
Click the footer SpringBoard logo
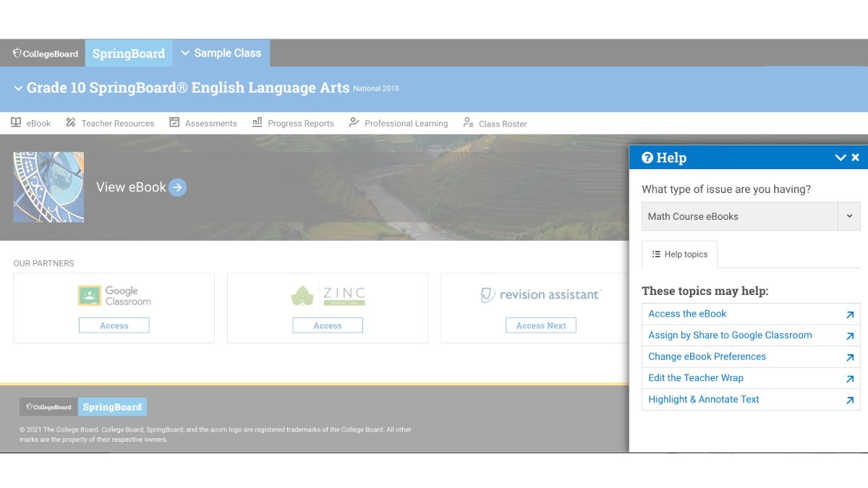(112, 407)
